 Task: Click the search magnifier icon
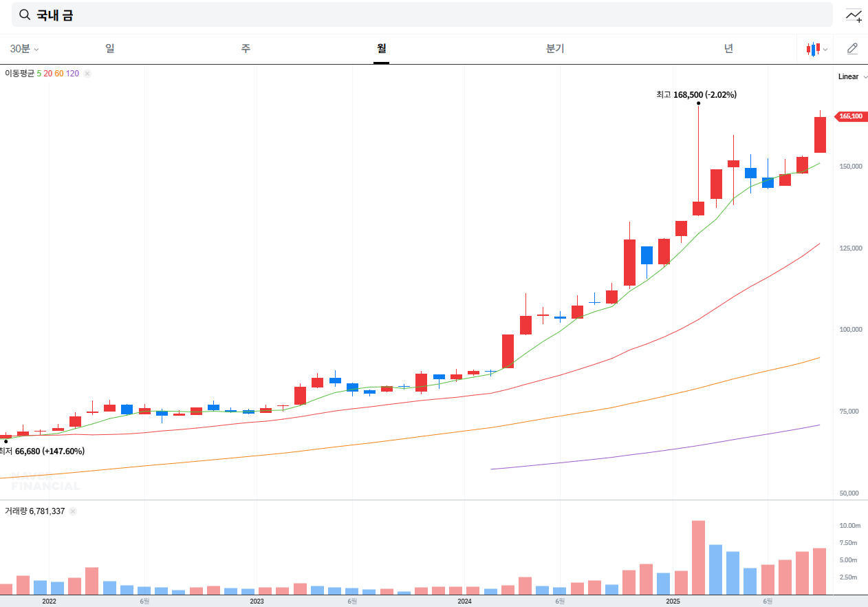click(25, 14)
